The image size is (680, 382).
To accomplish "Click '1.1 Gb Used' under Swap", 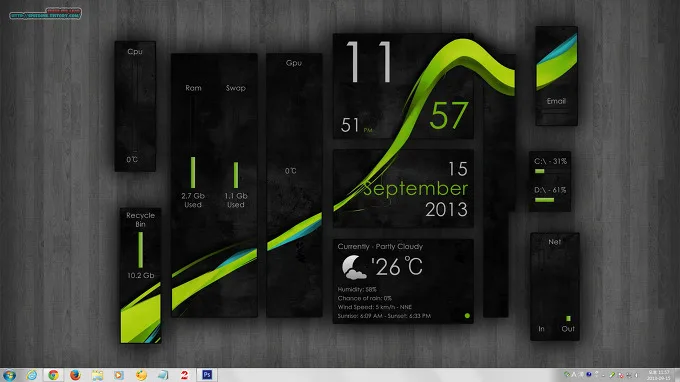I will [x=236, y=200].
